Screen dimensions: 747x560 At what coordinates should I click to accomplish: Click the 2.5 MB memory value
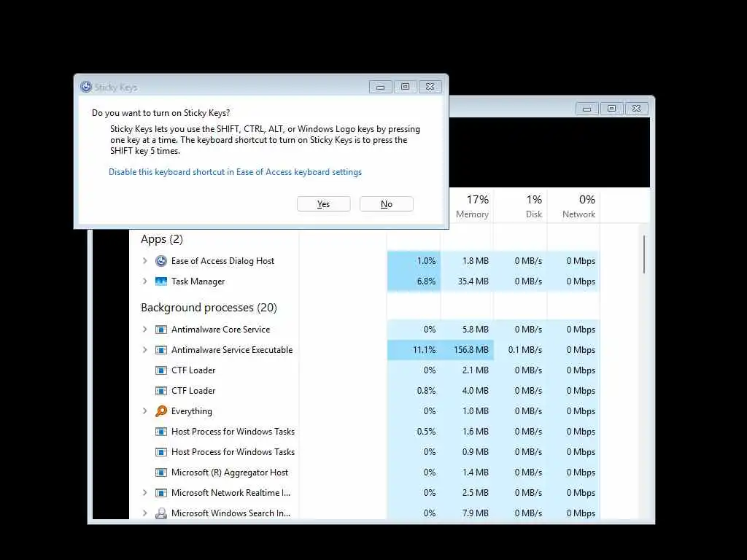[475, 493]
